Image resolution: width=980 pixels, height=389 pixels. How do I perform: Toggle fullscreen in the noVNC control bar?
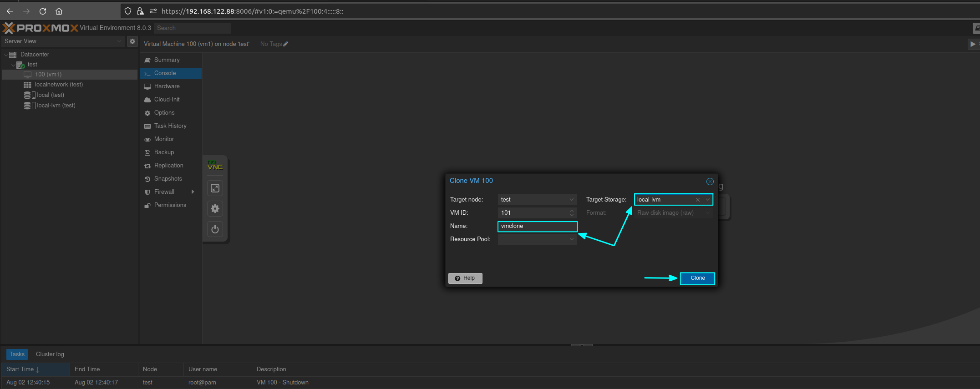pos(215,188)
